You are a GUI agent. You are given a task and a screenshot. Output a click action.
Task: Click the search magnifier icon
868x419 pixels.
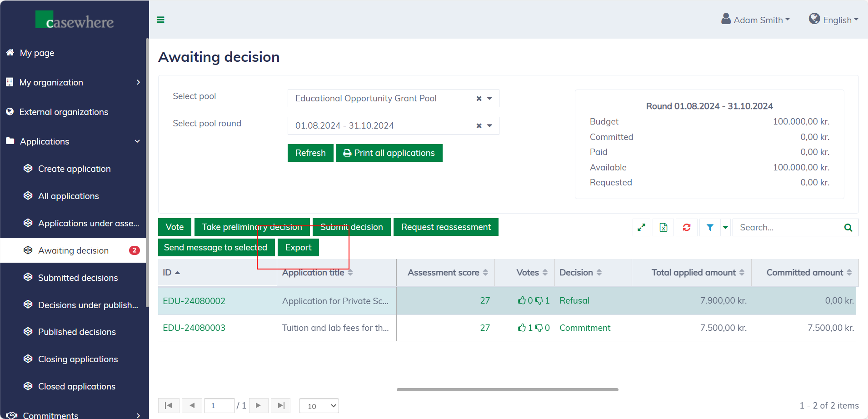[x=848, y=227]
